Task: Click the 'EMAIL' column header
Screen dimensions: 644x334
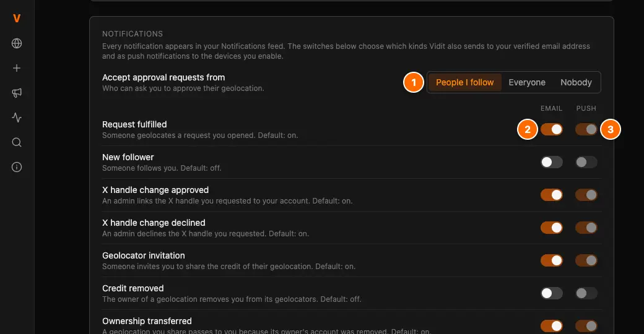Action: point(551,108)
